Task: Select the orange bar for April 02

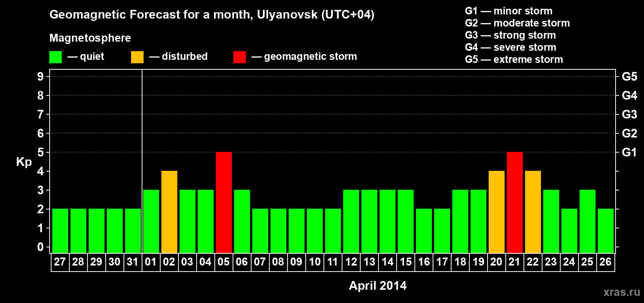Action: tap(169, 212)
